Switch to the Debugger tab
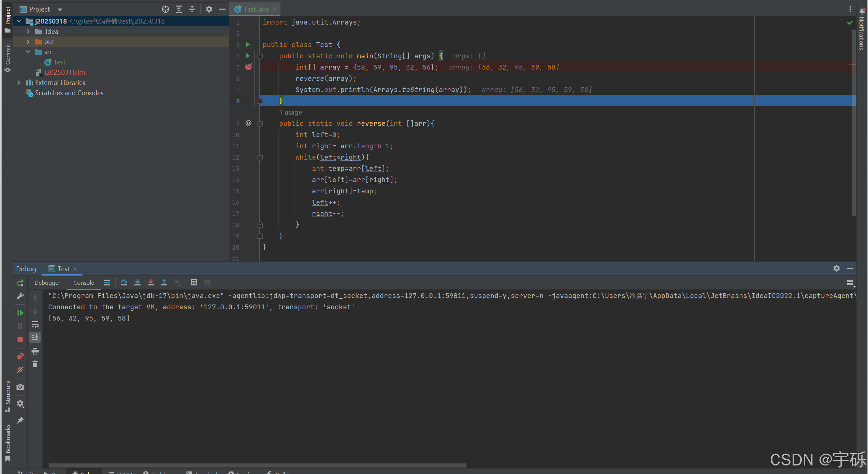Image resolution: width=868 pixels, height=474 pixels. click(47, 283)
